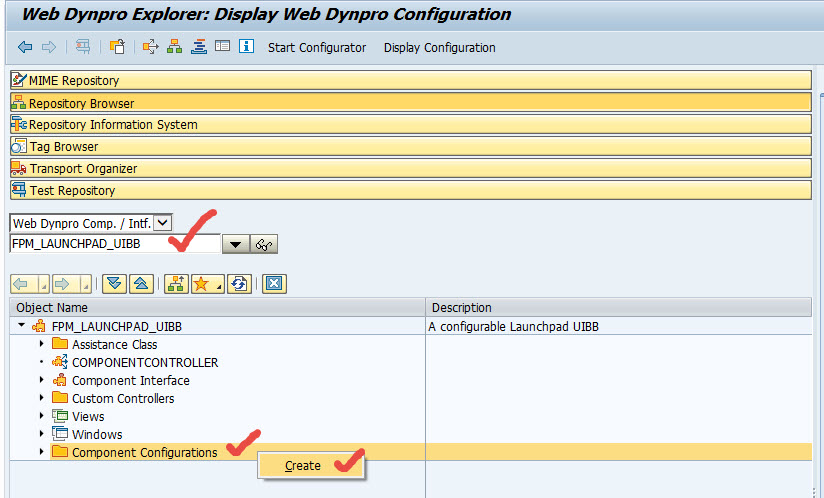This screenshot has width=824, height=498.
Task: Click the Object Name column header
Action: tap(217, 307)
